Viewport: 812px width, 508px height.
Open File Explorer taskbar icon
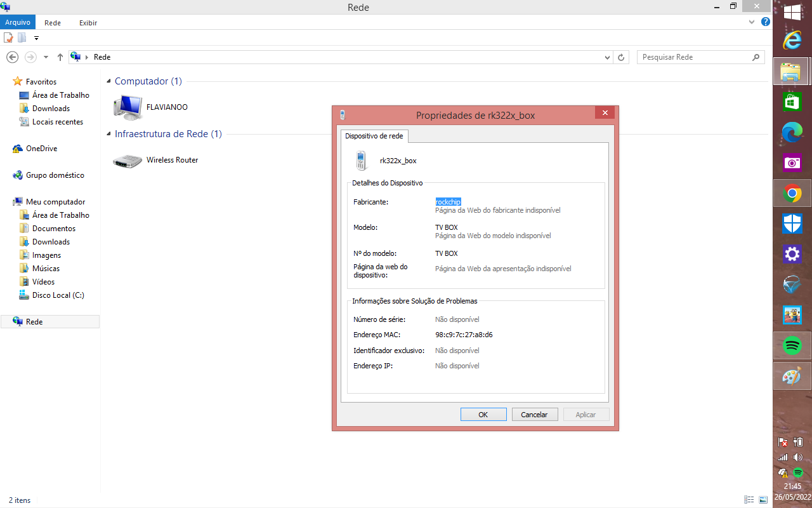792,71
